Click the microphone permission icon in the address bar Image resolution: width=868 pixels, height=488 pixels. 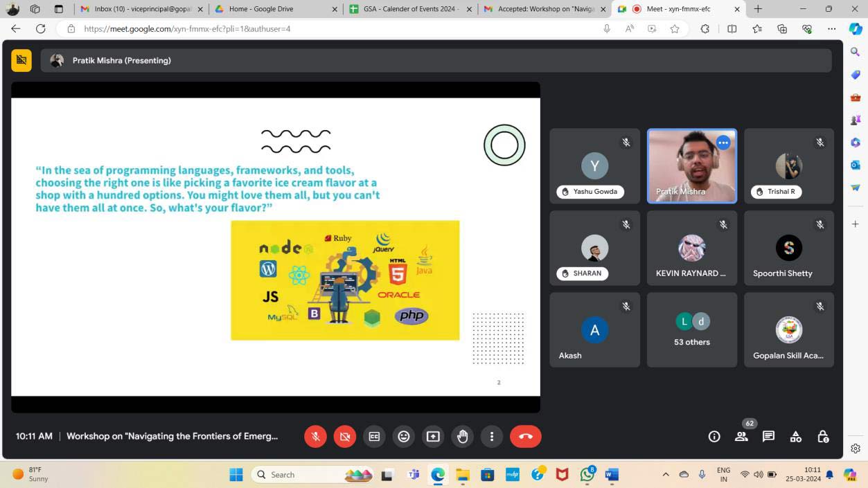click(607, 29)
